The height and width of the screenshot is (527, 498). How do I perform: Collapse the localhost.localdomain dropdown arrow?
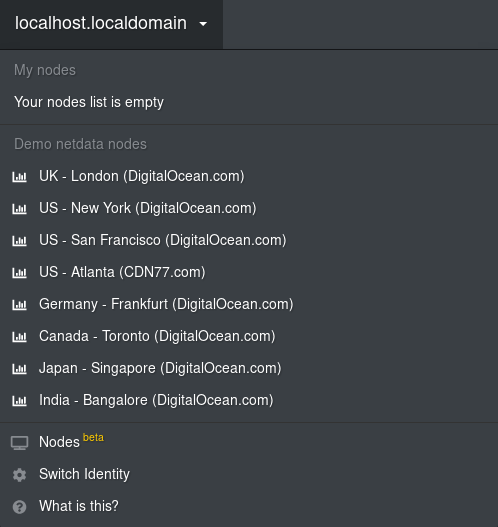[x=203, y=24]
